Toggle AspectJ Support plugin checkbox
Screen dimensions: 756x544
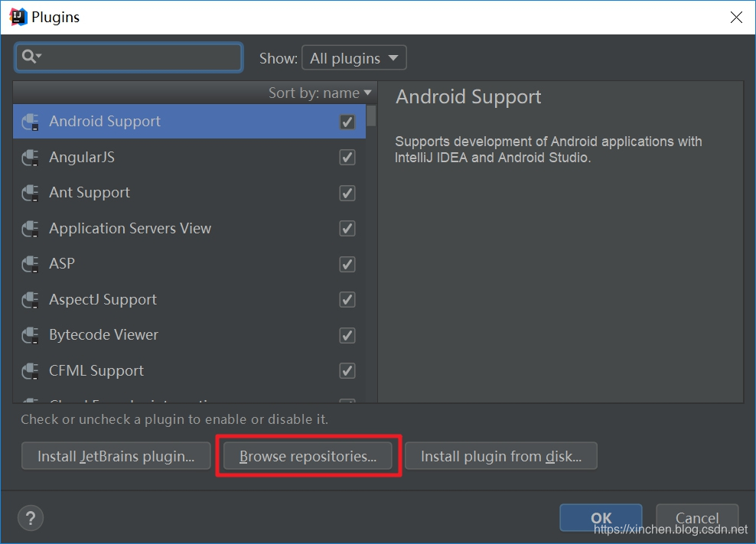coord(347,299)
